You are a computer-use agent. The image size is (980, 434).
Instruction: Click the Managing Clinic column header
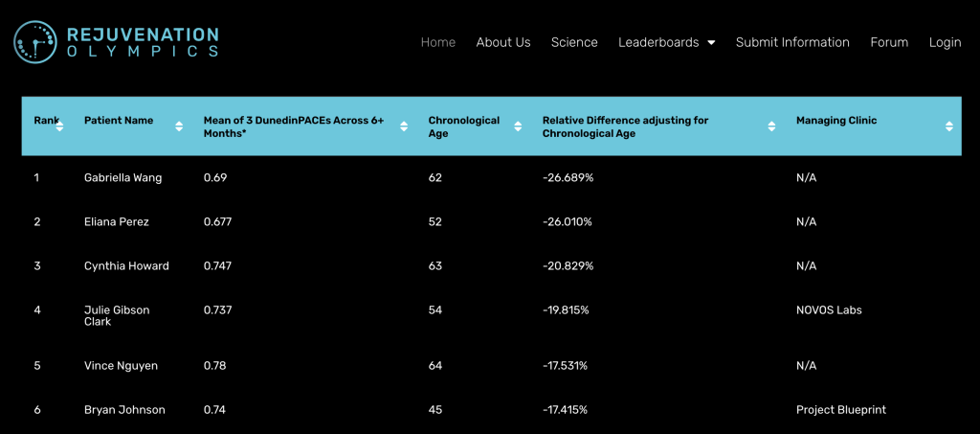pos(836,121)
